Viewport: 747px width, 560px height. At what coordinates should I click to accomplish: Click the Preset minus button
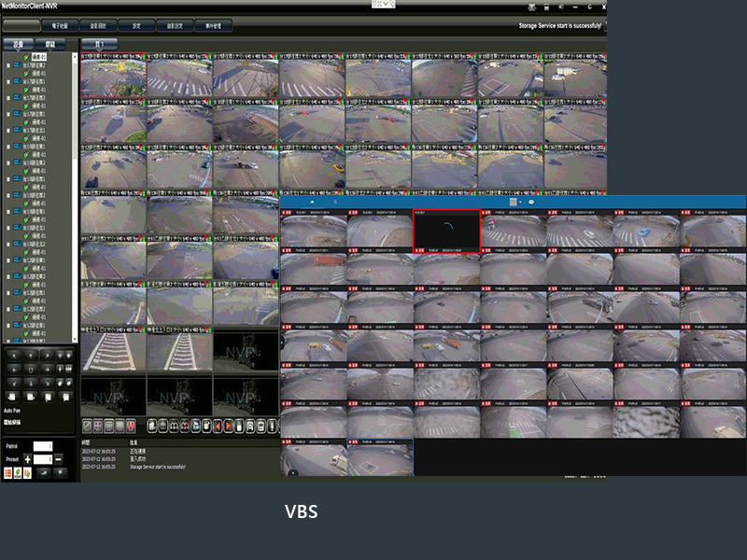[58, 459]
